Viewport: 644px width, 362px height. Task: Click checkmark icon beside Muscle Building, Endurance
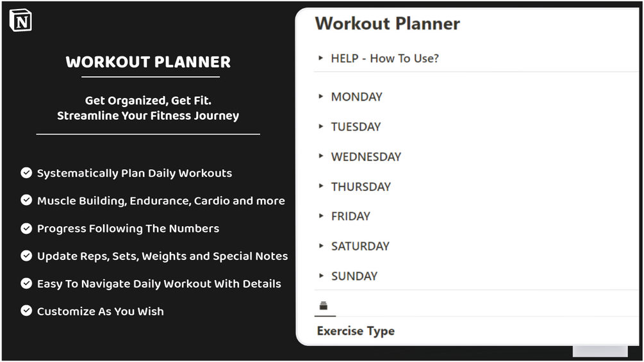point(26,200)
